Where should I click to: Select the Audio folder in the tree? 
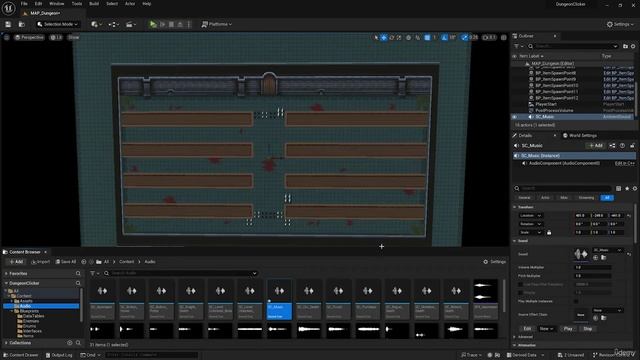[41, 306]
